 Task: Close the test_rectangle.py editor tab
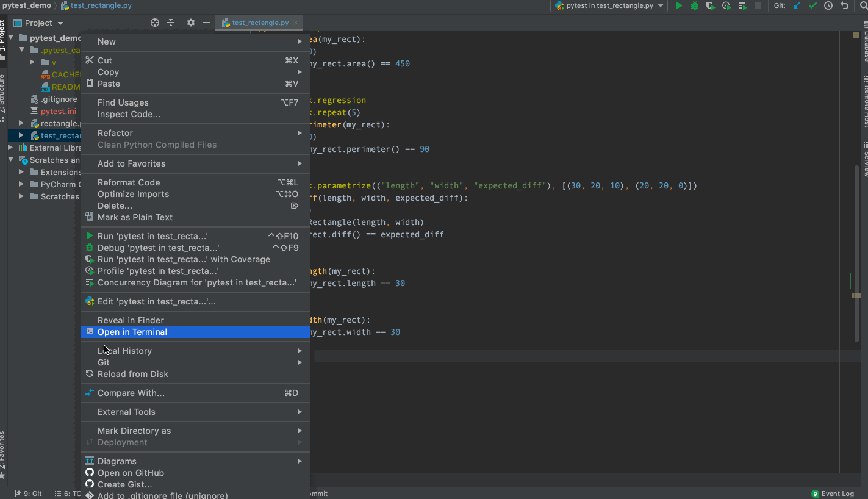coord(296,23)
